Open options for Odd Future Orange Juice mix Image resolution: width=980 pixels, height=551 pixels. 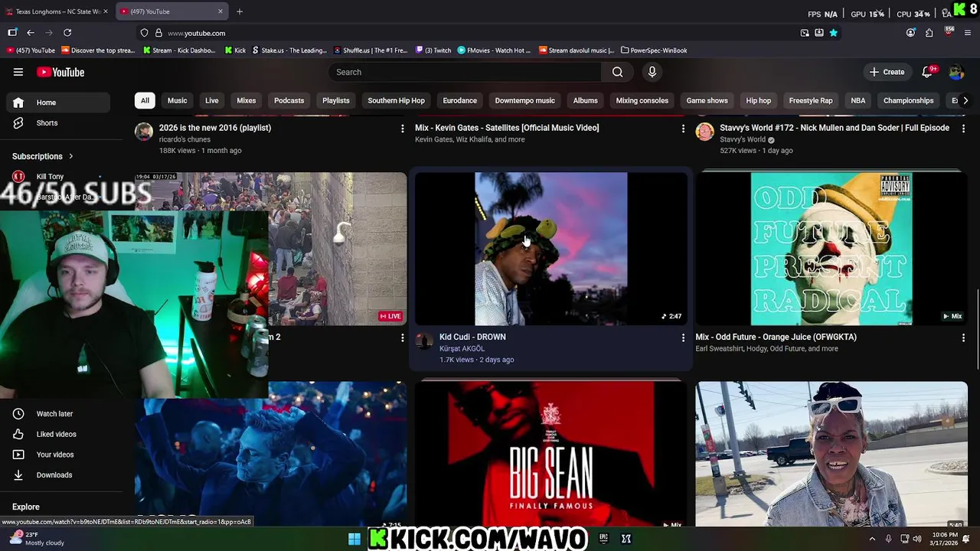coord(963,337)
